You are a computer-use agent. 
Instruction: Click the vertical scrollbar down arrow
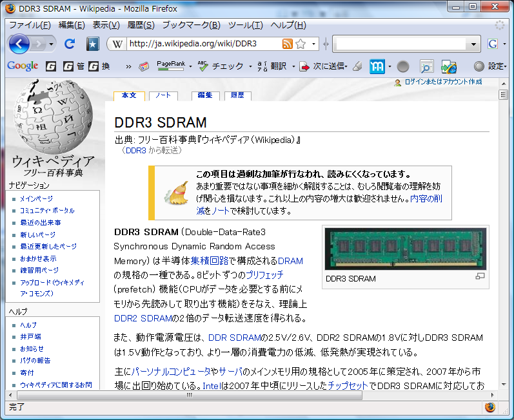coord(503,385)
